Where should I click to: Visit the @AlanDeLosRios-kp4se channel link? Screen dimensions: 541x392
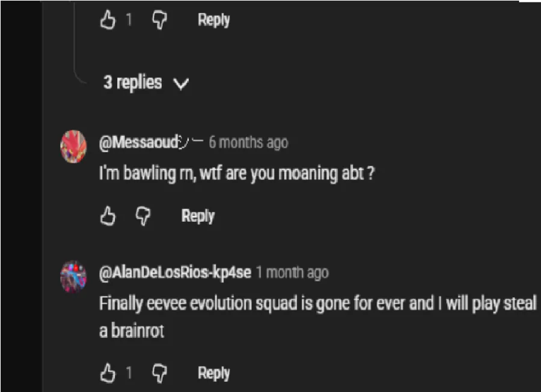(x=175, y=272)
